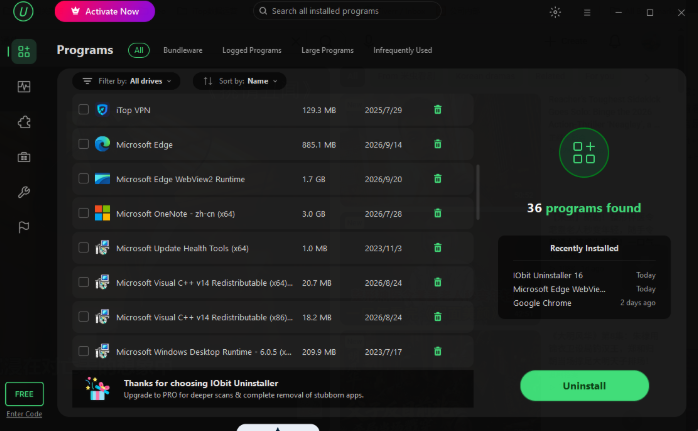Delete iTop VPN using its trash icon
The height and width of the screenshot is (431, 698).
click(438, 110)
